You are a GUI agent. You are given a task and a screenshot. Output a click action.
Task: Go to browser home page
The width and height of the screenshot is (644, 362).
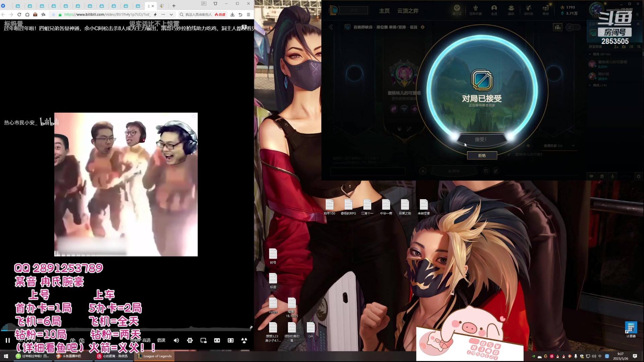[x=27, y=14]
